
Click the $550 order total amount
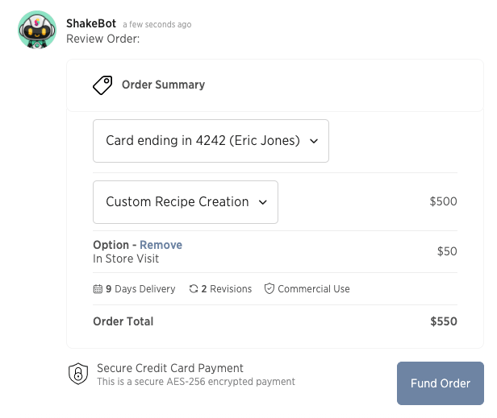point(444,321)
